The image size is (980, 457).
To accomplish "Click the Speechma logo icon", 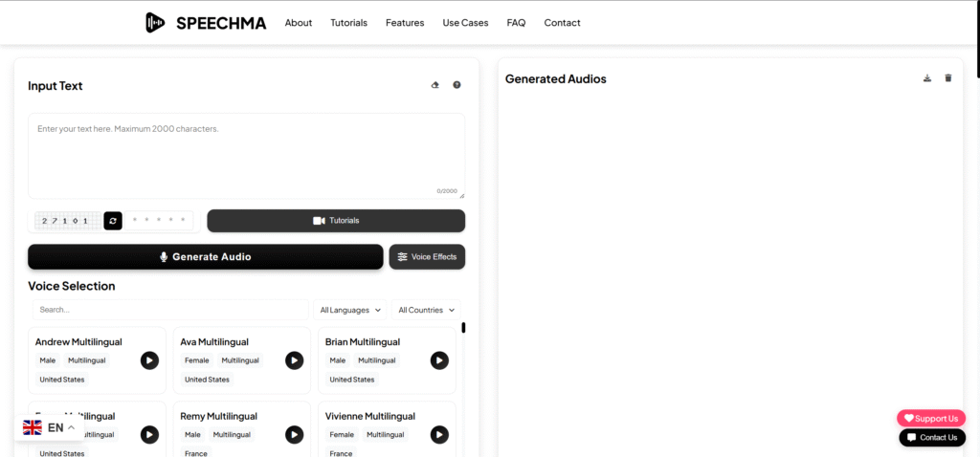I will pyautogui.click(x=155, y=23).
